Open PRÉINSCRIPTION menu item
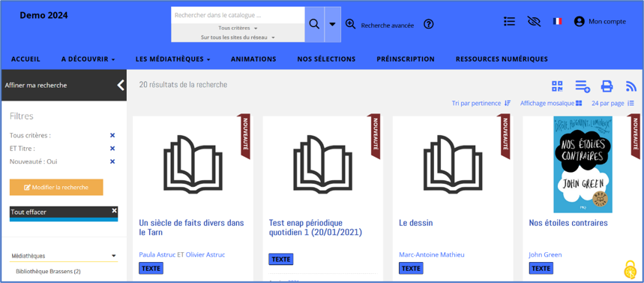Viewport: 644px width, 283px height. (406, 59)
